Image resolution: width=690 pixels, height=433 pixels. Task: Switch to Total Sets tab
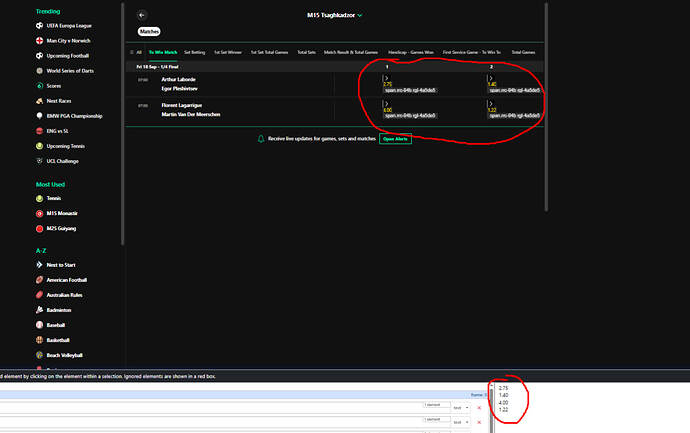[x=306, y=52]
